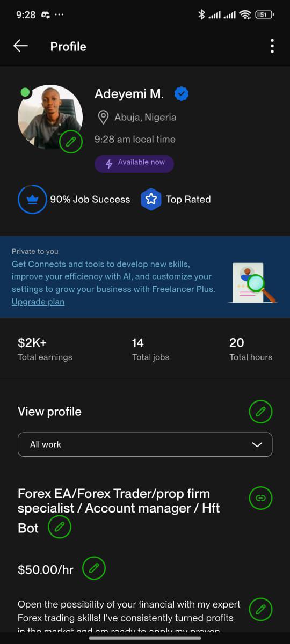Edit the $50.00/hr hourly rate

click(94, 568)
